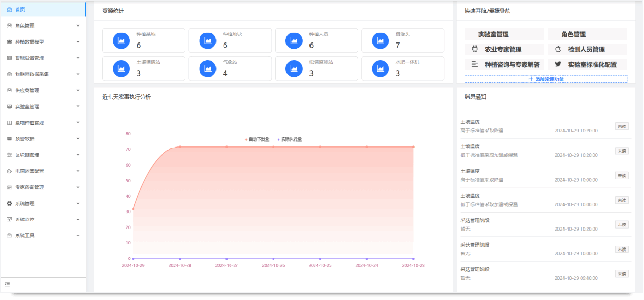Click the 水肥一体机 card icon

coord(380,69)
